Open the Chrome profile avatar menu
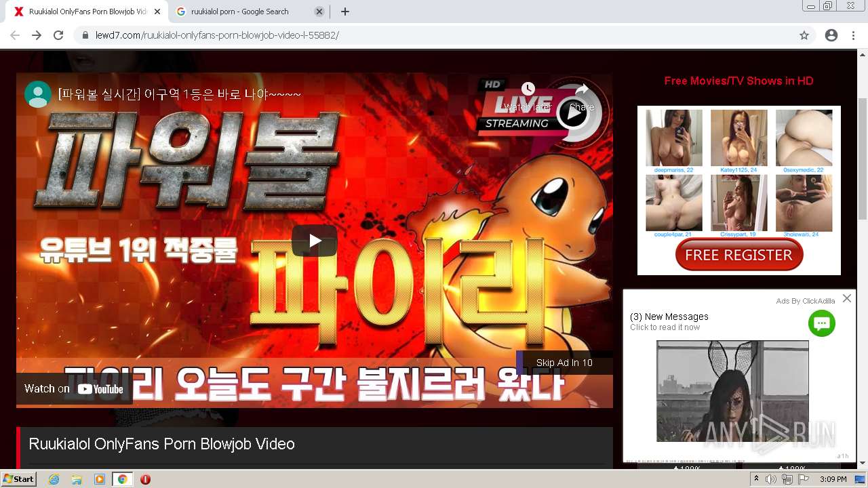 click(831, 35)
